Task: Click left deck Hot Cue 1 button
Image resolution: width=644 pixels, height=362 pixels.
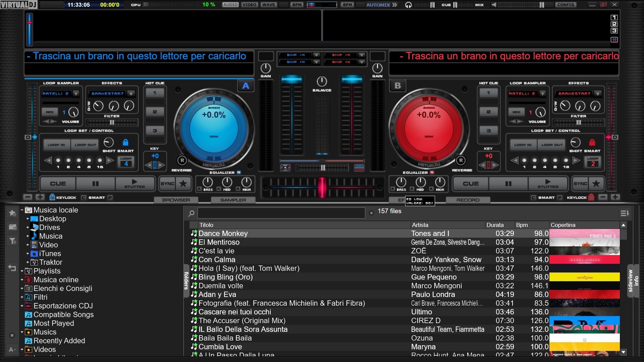Action: pos(155,93)
